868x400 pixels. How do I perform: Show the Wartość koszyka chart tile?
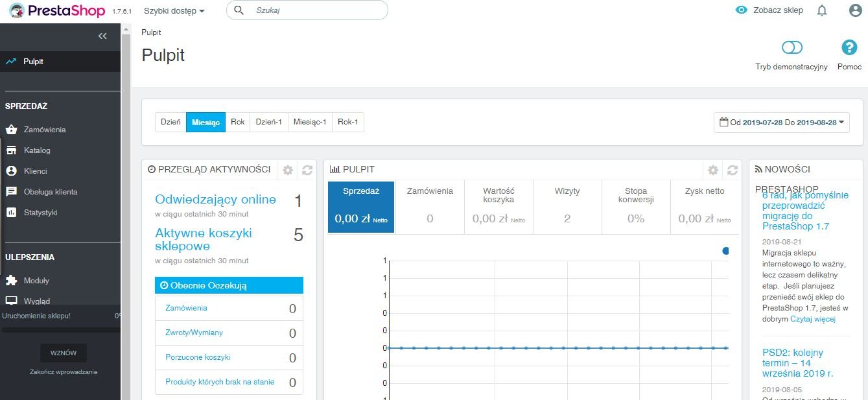point(499,207)
